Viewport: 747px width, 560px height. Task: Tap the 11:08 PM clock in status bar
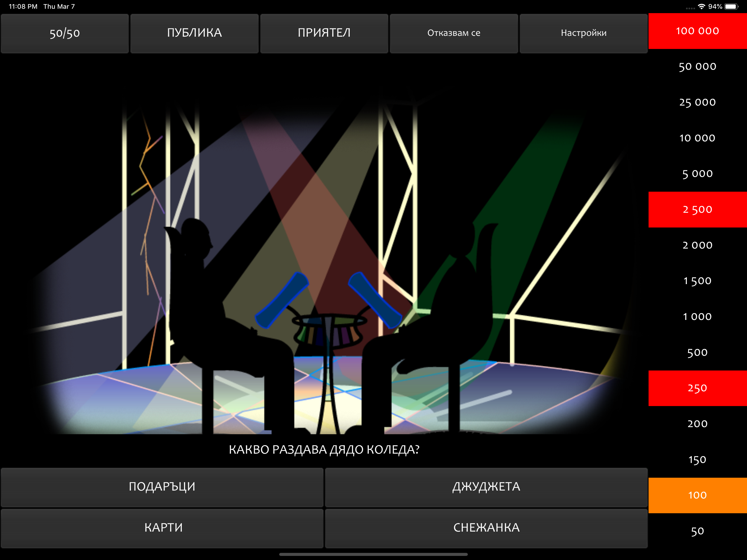(x=23, y=6)
